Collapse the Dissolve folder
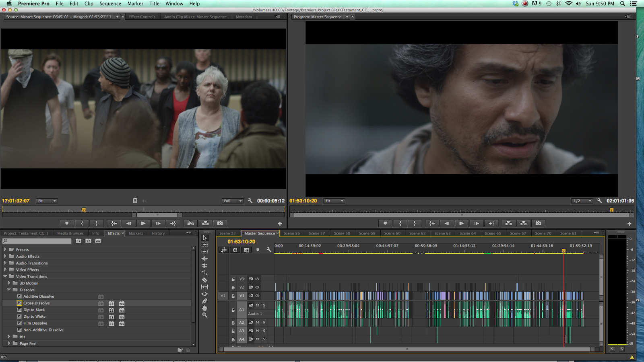 click(9, 290)
